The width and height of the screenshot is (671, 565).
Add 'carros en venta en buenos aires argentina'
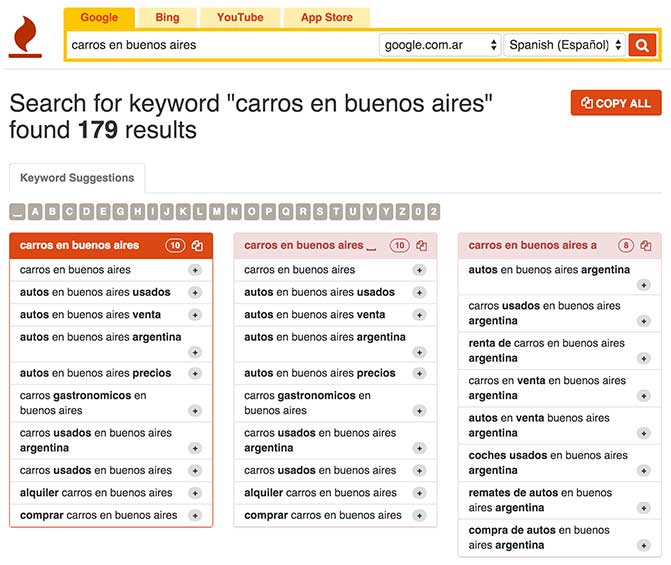tap(644, 396)
